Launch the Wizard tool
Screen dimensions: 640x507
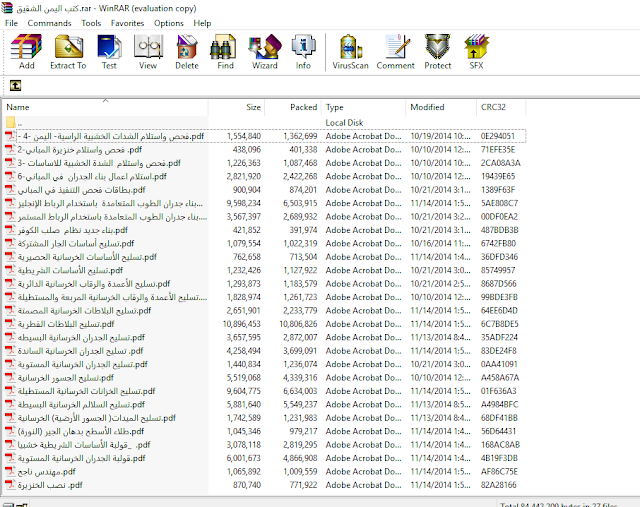click(x=264, y=52)
